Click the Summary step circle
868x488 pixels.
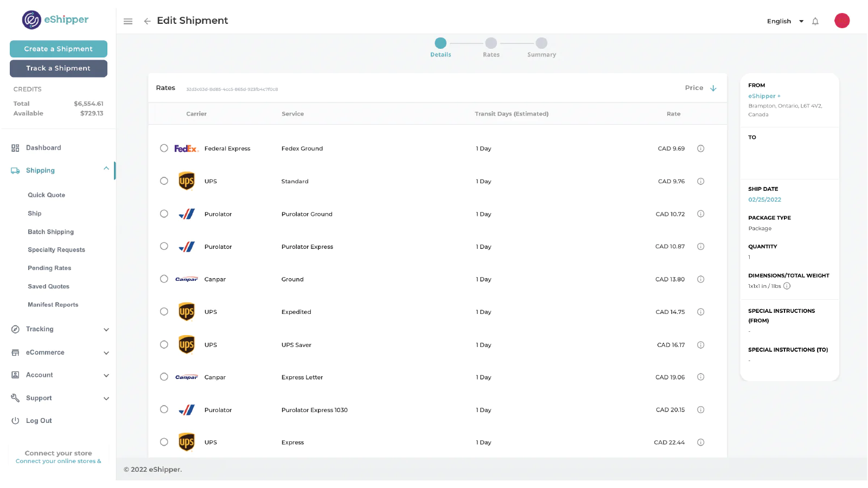click(x=541, y=43)
